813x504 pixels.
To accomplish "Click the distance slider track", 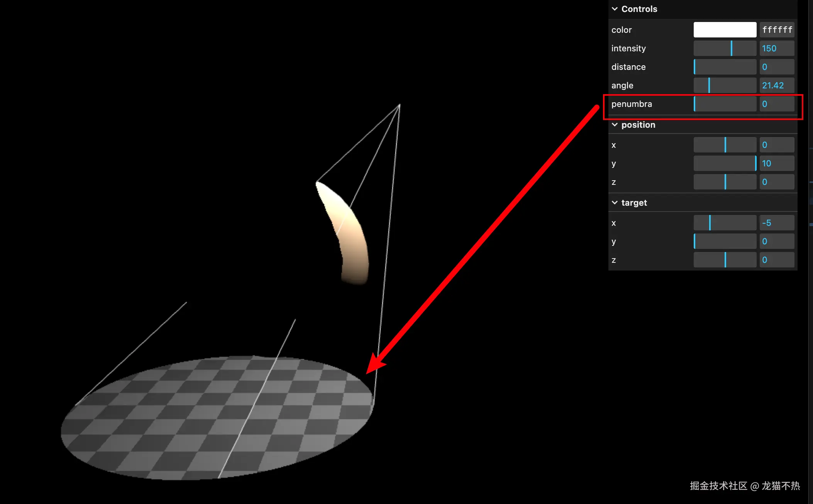I will click(725, 67).
